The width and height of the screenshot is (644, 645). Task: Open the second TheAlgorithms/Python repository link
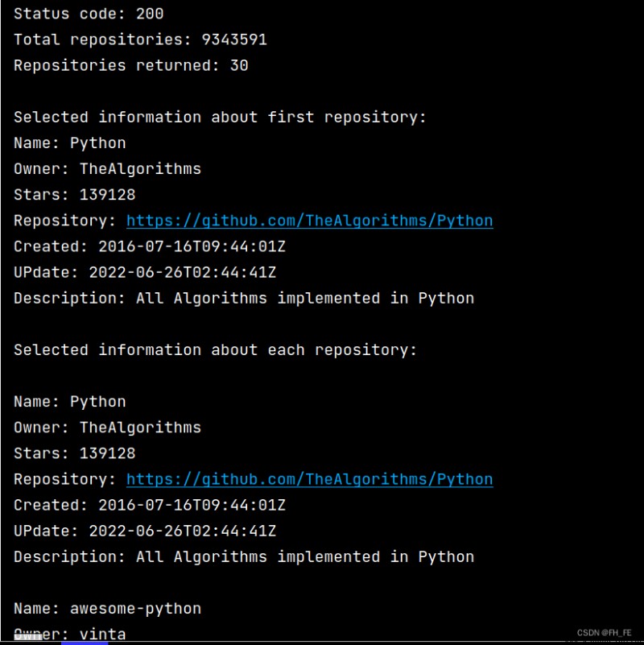(x=310, y=479)
